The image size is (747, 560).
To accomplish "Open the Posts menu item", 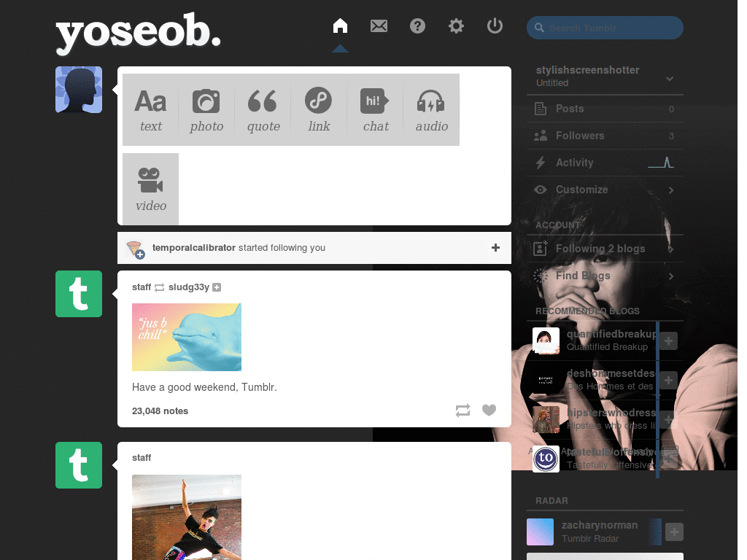I will click(x=605, y=109).
